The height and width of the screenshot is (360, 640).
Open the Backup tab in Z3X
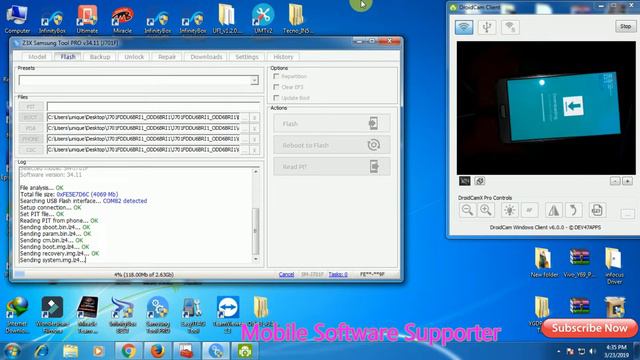[100, 57]
